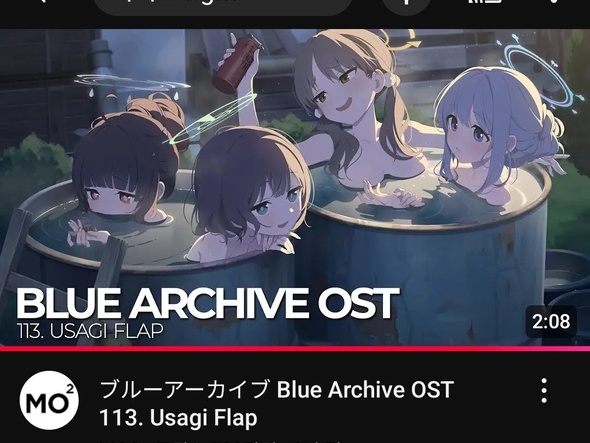Click the Japanese ブルーアーカイブ title text

tap(185, 390)
